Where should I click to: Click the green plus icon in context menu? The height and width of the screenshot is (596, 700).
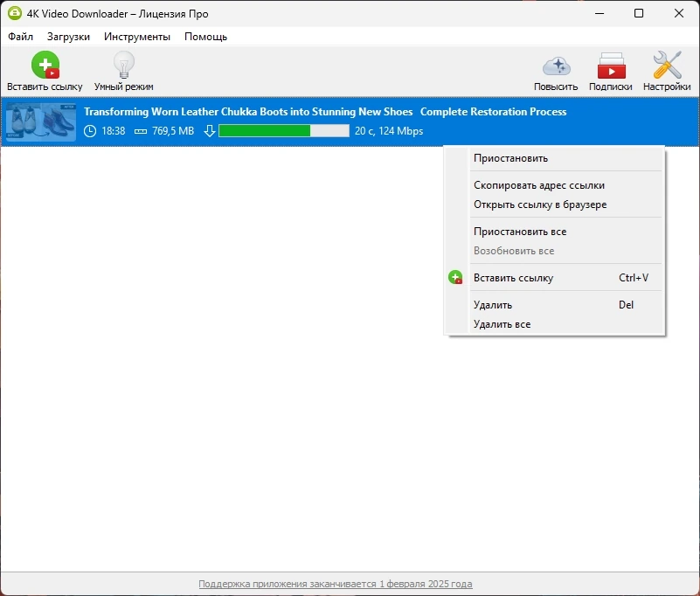pyautogui.click(x=455, y=277)
